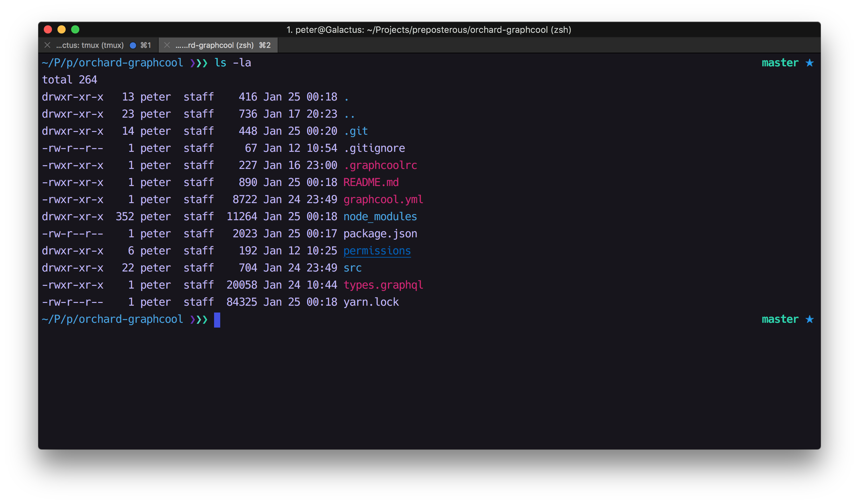The image size is (859, 504).
Task: Click the types.graphql filename
Action: point(383,285)
